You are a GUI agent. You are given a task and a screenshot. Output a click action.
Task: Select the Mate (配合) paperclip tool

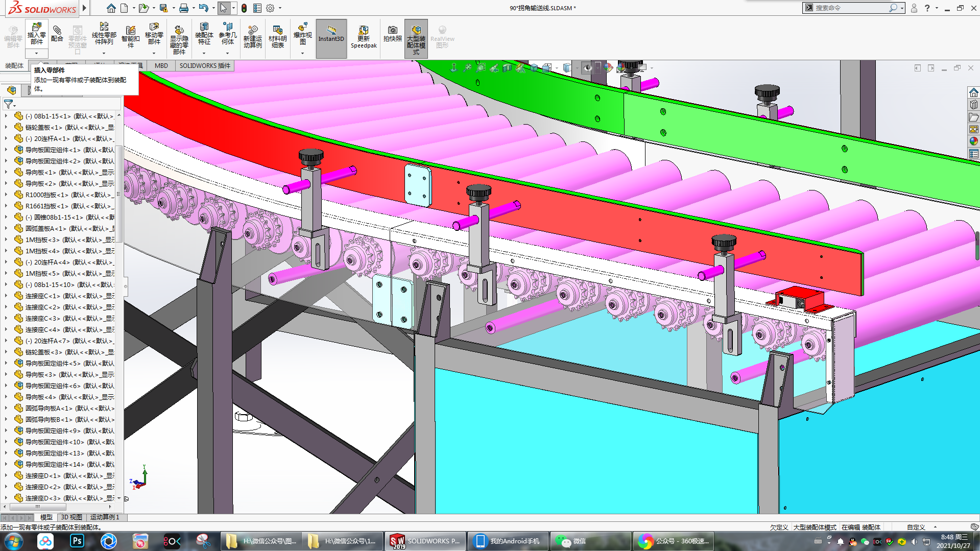pos(57,34)
